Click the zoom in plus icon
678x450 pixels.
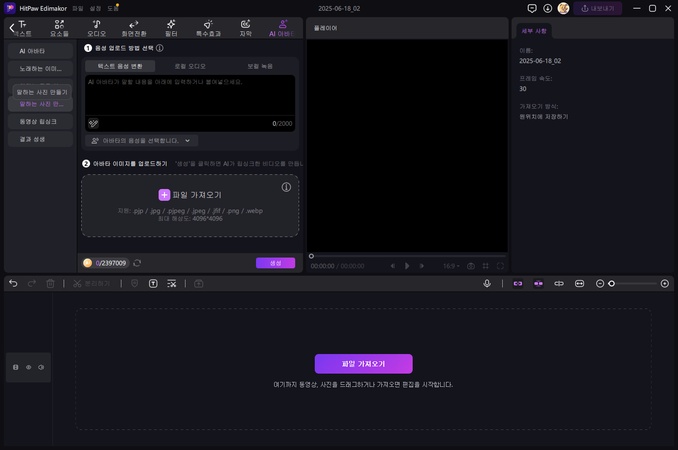[665, 284]
